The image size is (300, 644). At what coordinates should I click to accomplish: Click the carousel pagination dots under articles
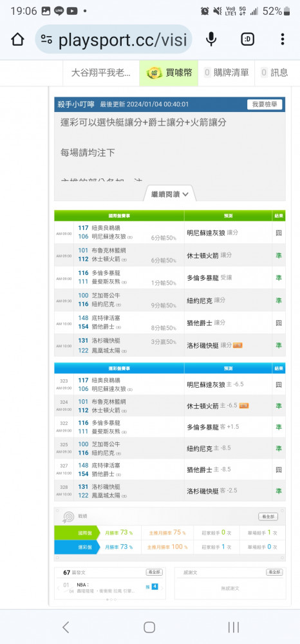tap(111, 600)
